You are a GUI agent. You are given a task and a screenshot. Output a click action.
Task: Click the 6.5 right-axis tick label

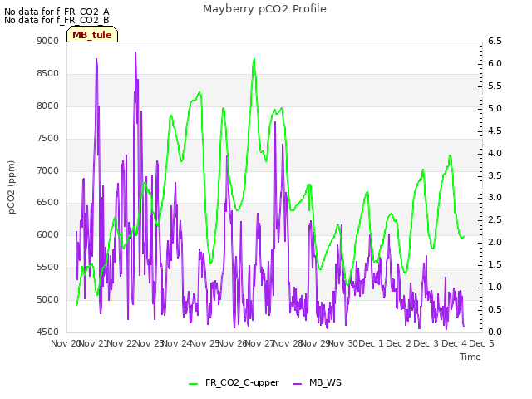point(495,41)
